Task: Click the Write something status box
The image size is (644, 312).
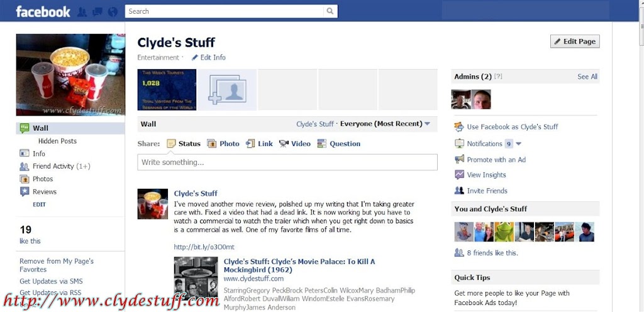Action: [x=287, y=162]
